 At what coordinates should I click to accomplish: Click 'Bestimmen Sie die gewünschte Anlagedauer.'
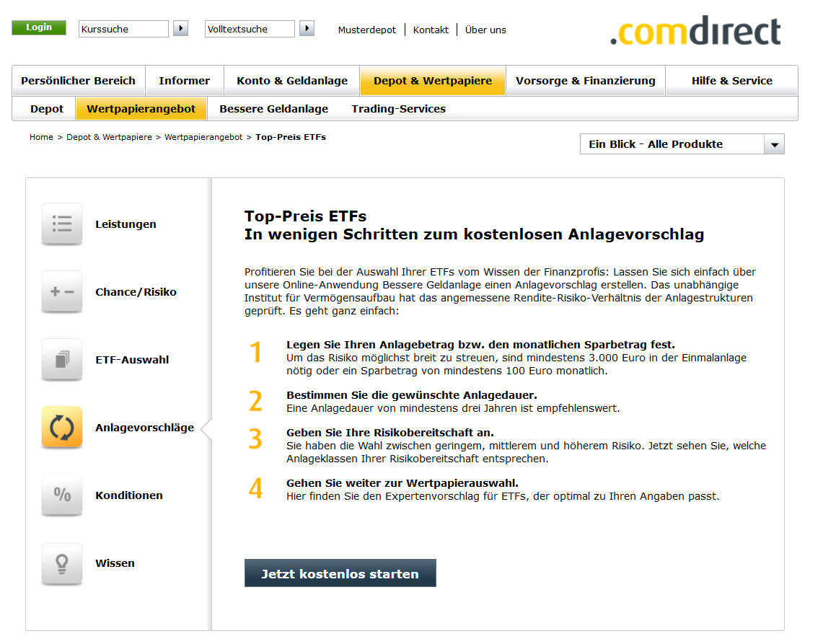412,395
